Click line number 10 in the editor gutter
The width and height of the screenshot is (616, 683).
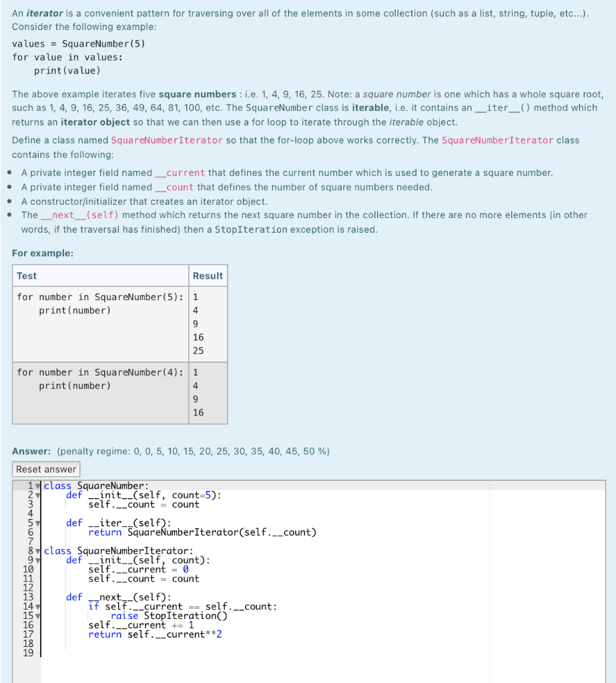click(x=29, y=569)
